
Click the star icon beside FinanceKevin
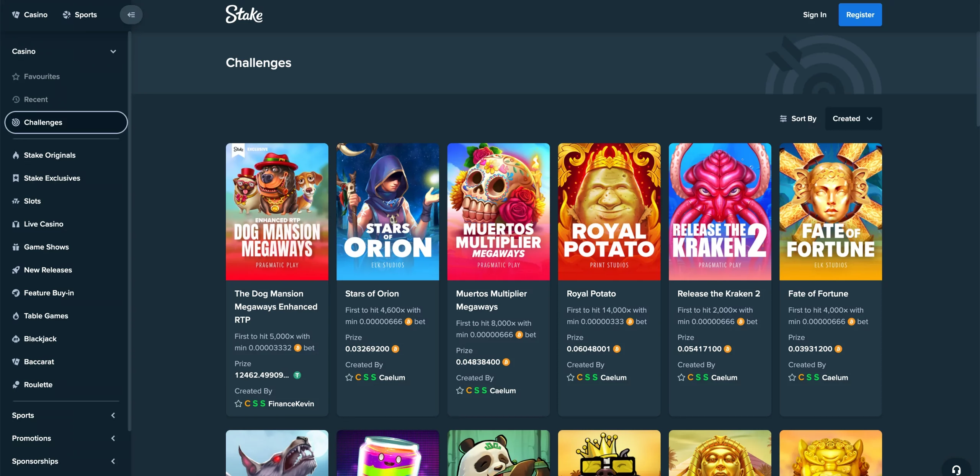pyautogui.click(x=238, y=404)
